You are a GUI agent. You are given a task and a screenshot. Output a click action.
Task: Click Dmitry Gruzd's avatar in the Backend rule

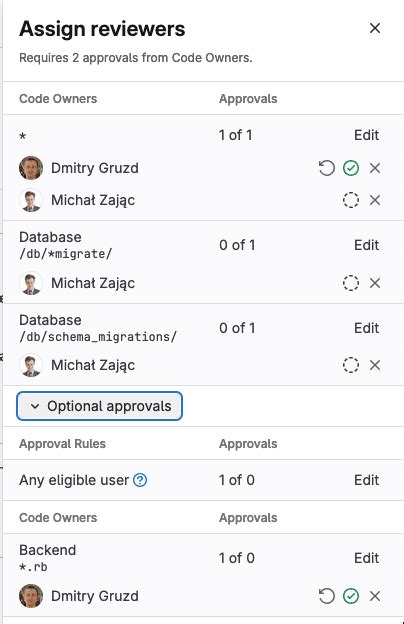[31, 596]
